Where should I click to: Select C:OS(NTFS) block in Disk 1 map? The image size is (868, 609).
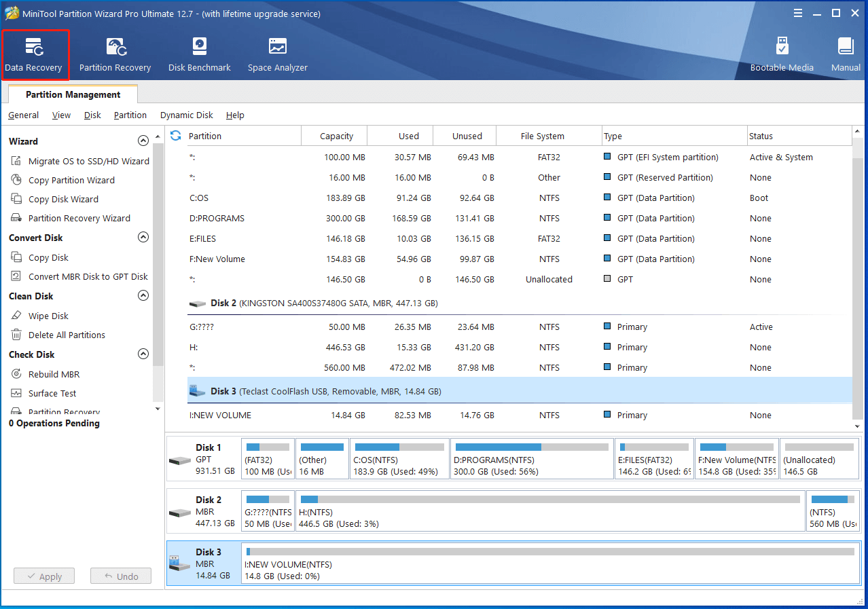click(x=399, y=459)
